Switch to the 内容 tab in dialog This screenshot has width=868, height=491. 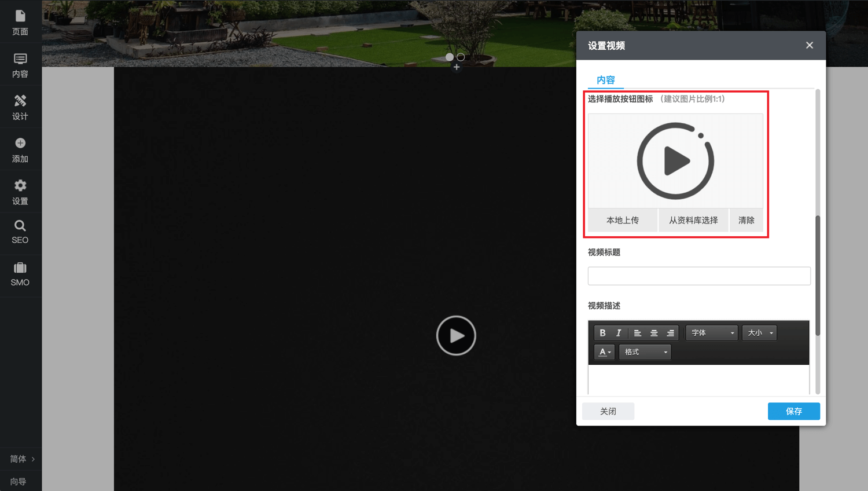pos(605,80)
